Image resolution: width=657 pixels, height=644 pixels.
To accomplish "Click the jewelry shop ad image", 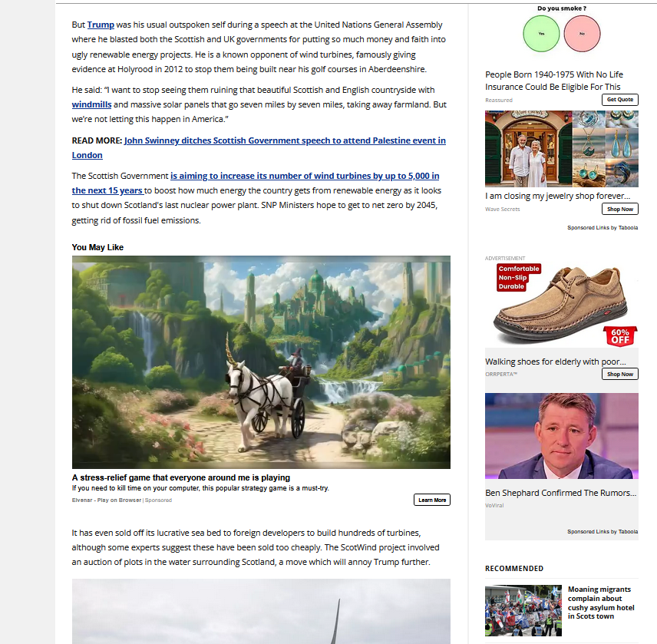I will click(561, 149).
